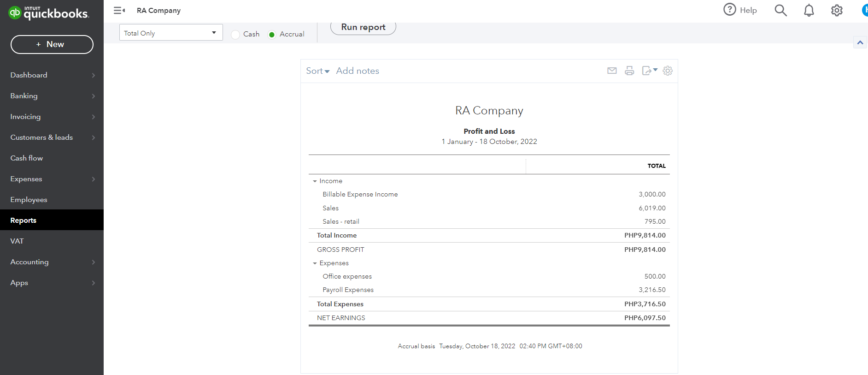View notifications bell

pos(809,10)
